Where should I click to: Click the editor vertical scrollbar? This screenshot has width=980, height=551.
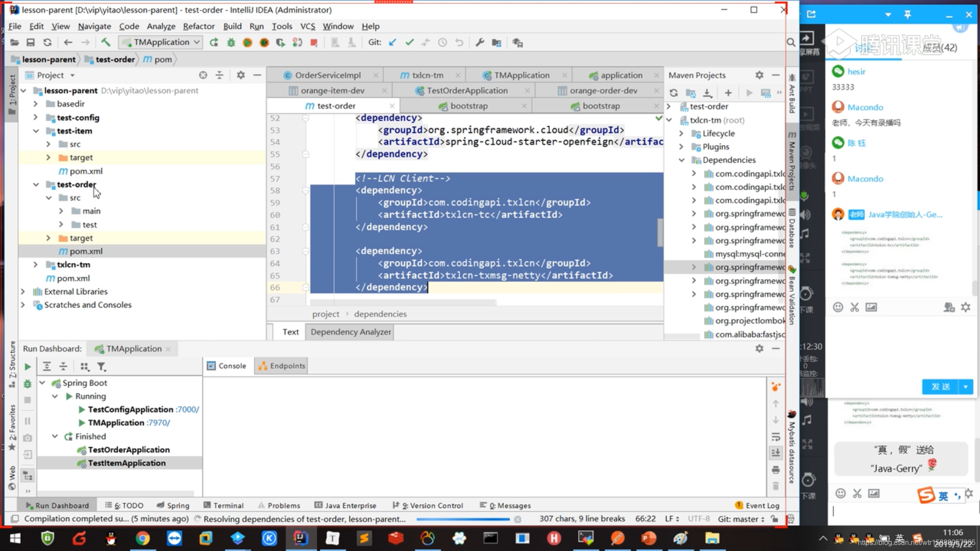[x=660, y=232]
